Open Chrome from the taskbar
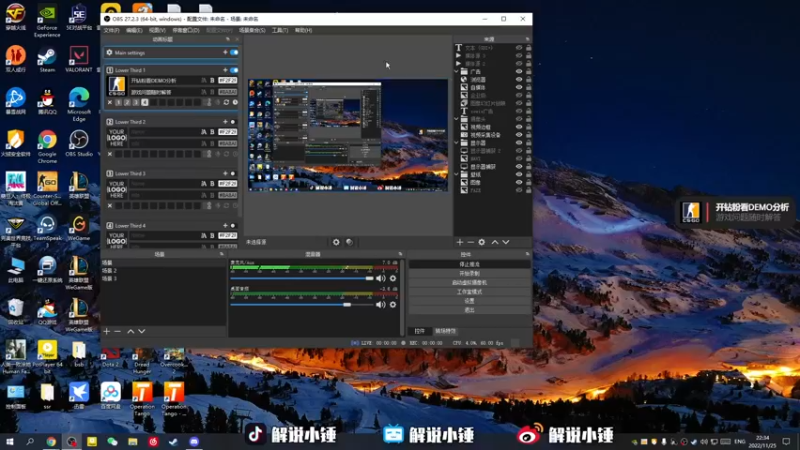The width and height of the screenshot is (800, 450). [51, 441]
